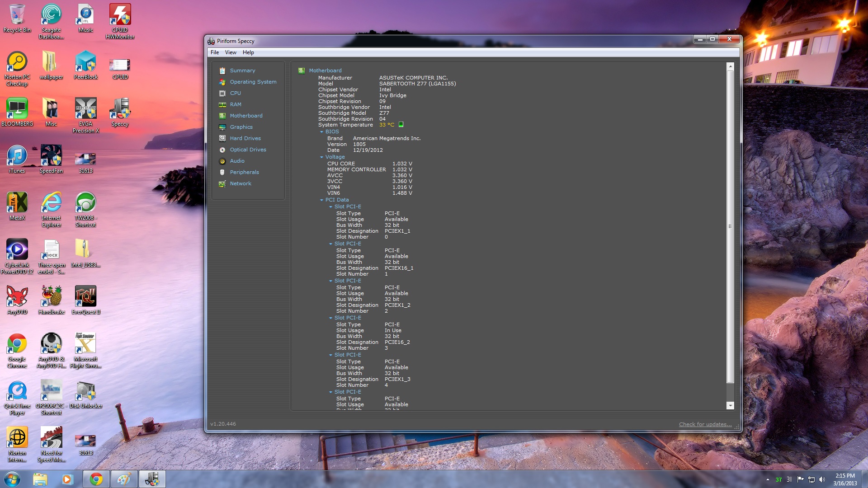
Task: Open the File menu
Action: (x=215, y=52)
